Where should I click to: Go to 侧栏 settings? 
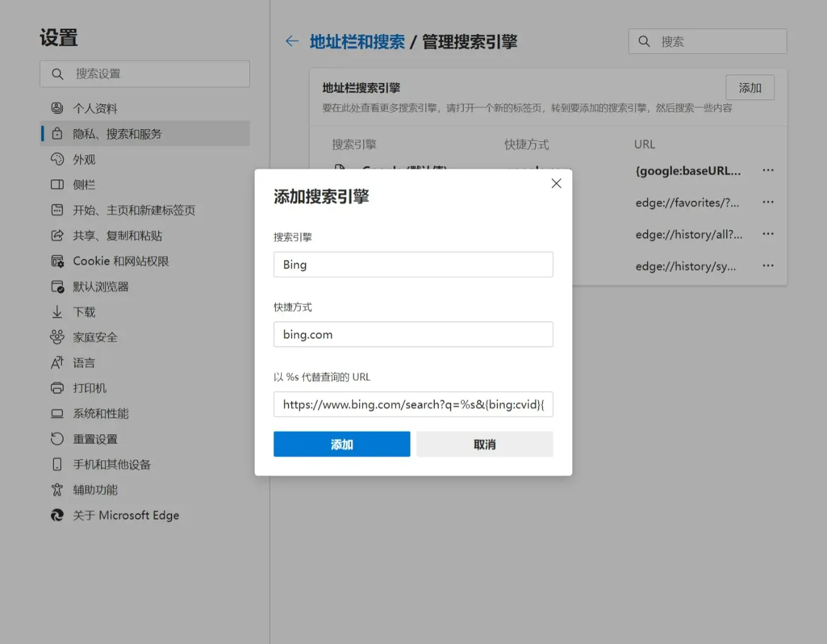click(x=145, y=184)
